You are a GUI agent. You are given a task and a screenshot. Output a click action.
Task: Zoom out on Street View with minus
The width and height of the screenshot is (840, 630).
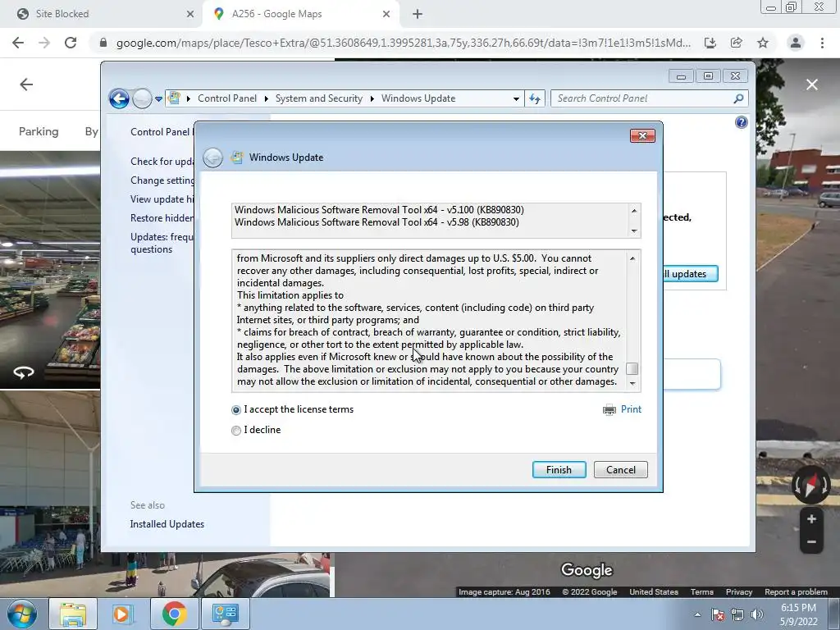[x=811, y=542]
